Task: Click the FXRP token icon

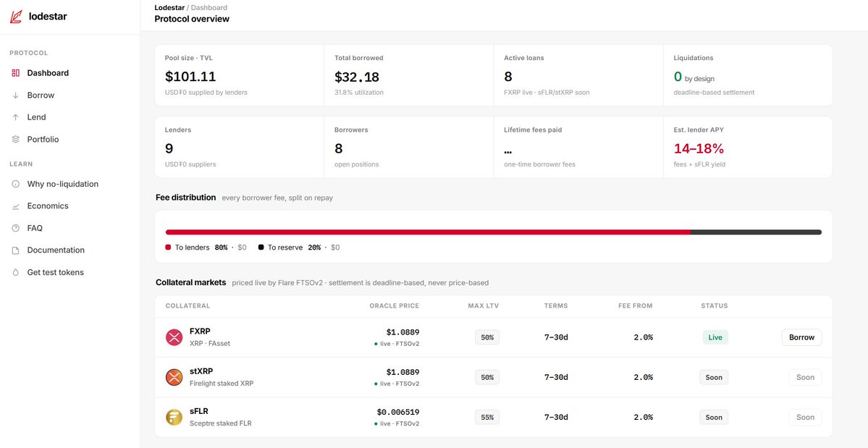Action: (174, 337)
